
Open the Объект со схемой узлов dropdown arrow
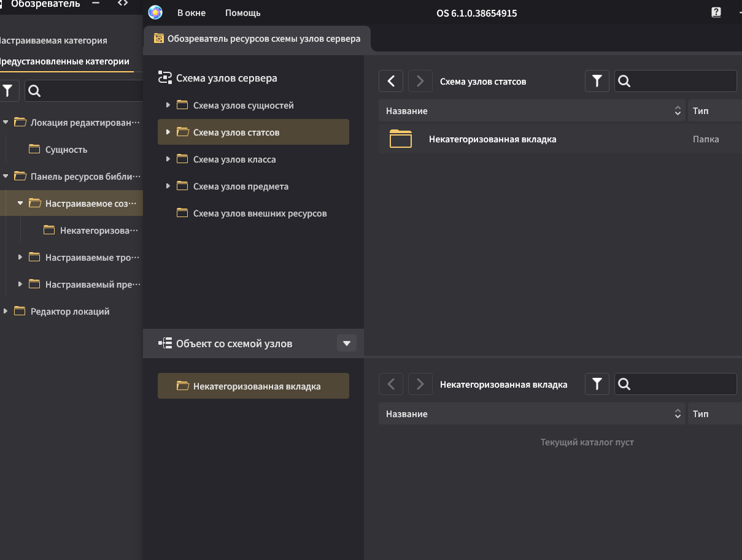346,343
